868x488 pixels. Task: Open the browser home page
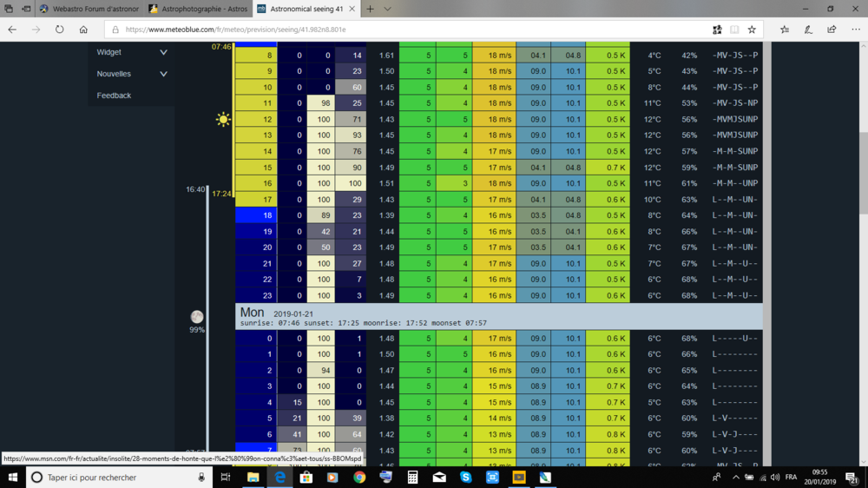pos(83,30)
